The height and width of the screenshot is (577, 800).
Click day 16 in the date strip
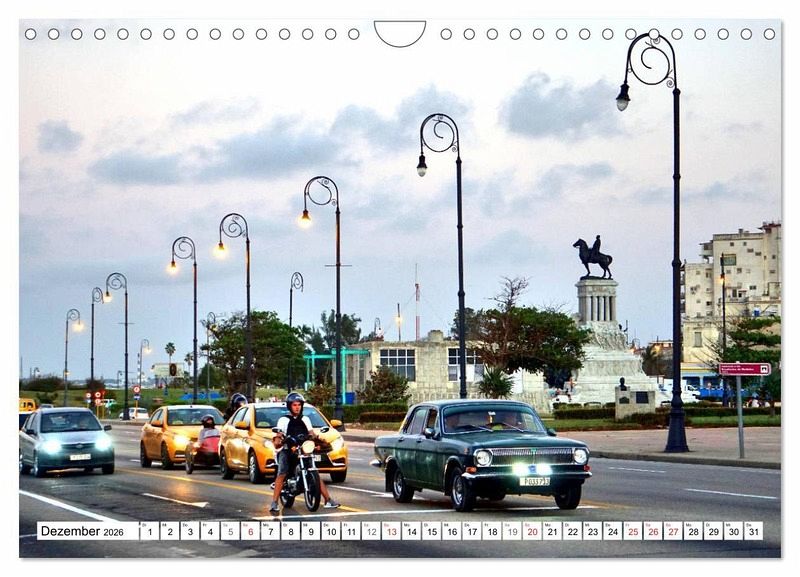click(451, 531)
